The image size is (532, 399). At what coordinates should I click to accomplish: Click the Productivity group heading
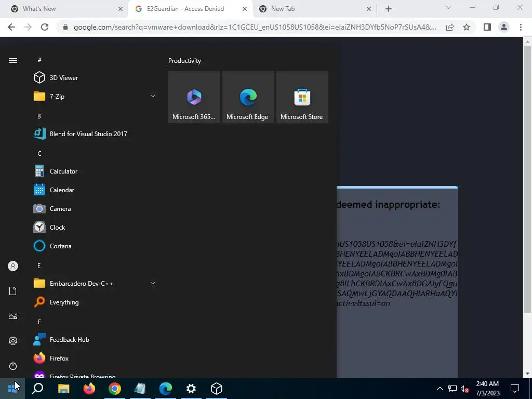(184, 61)
